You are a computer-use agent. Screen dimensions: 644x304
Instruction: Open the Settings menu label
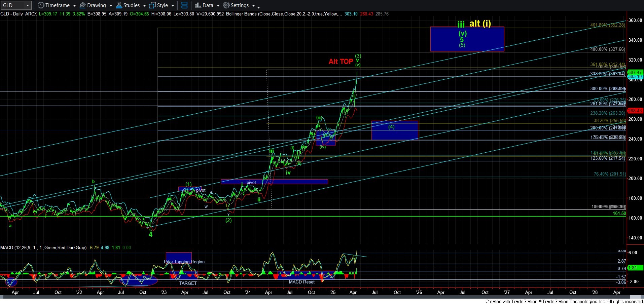click(240, 5)
